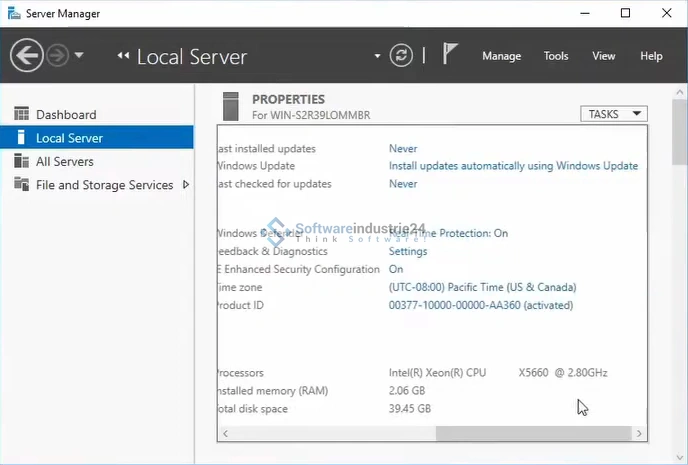Click the Dashboard icon in sidebar

pyautogui.click(x=20, y=114)
